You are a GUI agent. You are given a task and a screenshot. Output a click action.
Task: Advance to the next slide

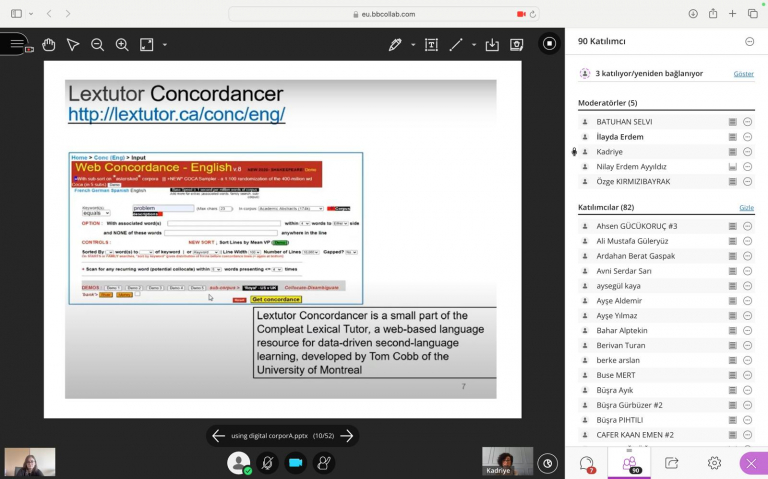click(x=347, y=435)
